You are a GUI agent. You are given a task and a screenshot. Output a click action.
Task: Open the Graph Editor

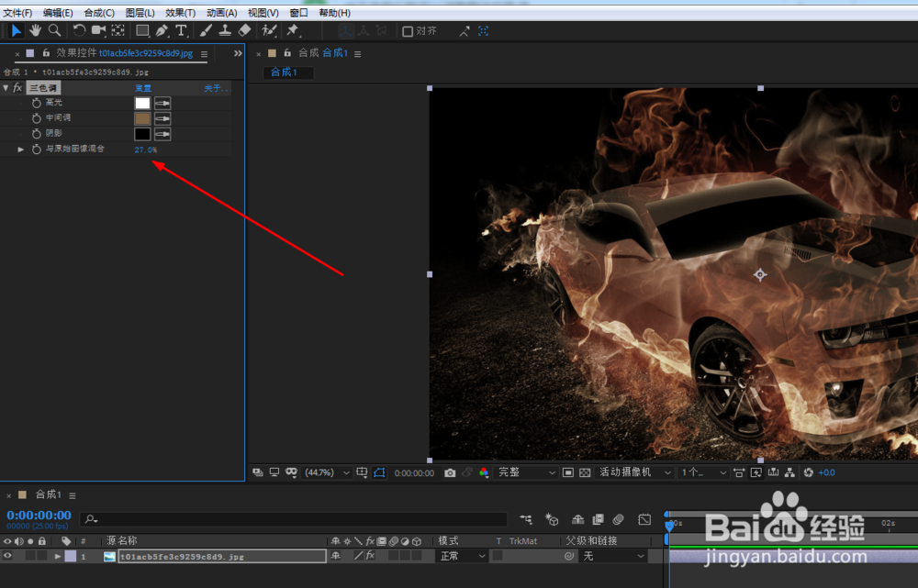[644, 519]
